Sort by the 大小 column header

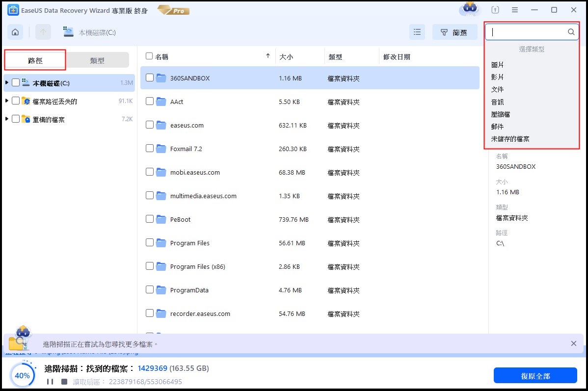coord(286,57)
